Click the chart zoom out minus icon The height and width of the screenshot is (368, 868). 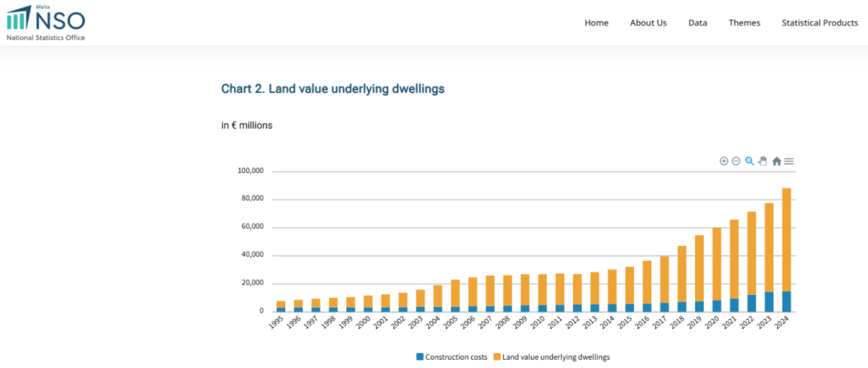pos(735,162)
